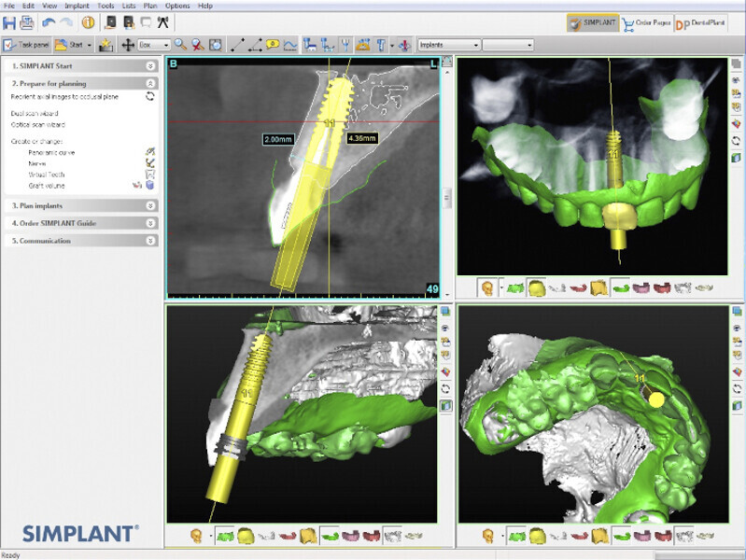Click the Panoramic curve icon
Screen dimensions: 746x560
click(149, 150)
